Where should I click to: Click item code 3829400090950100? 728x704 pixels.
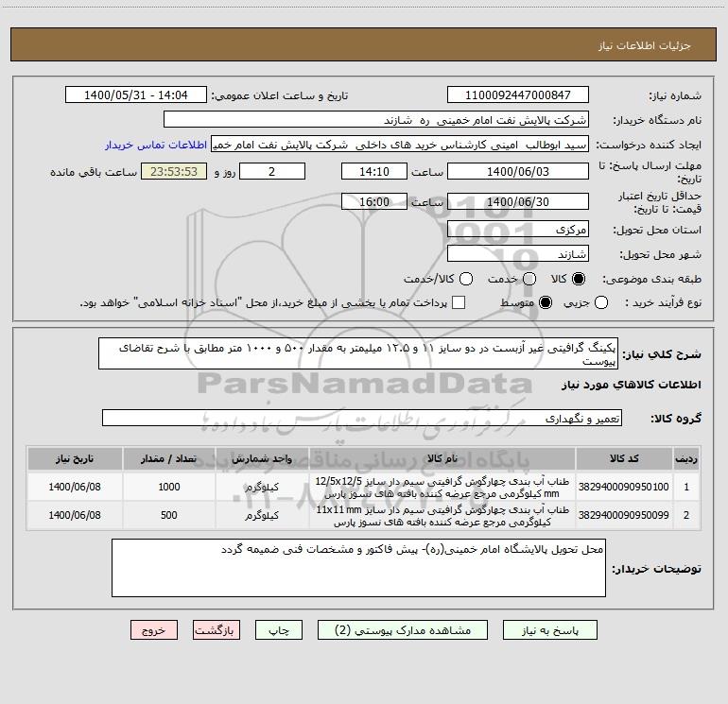[x=624, y=487]
